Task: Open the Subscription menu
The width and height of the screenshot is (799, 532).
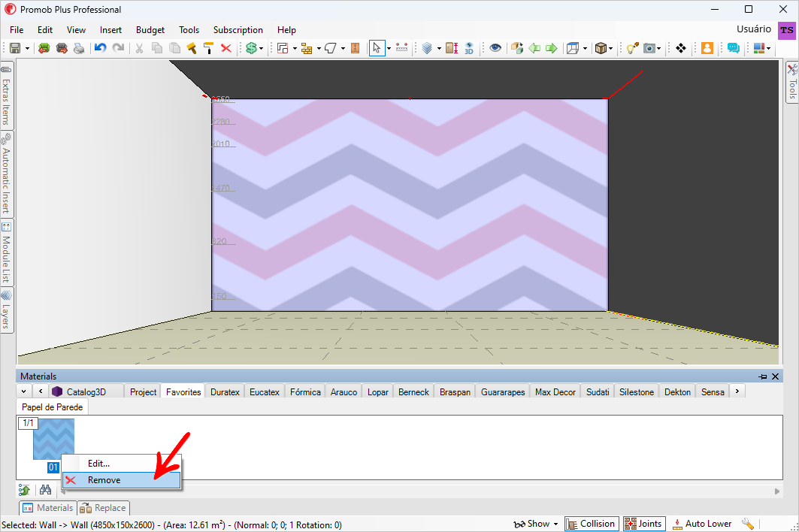Action: pyautogui.click(x=238, y=30)
